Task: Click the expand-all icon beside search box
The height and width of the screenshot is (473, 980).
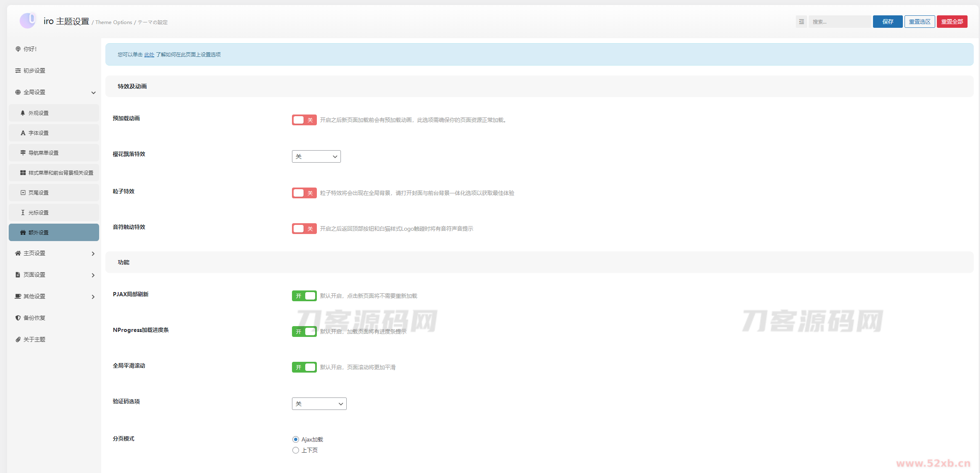Action: click(x=801, y=22)
